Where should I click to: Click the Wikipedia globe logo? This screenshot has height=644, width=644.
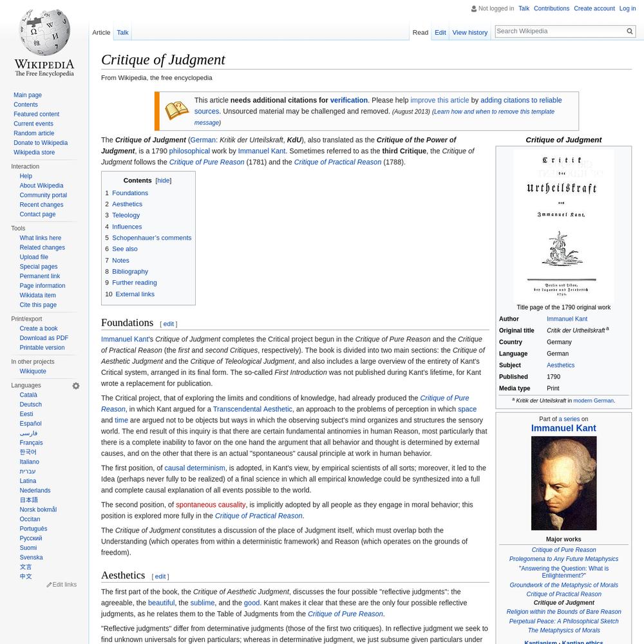[44, 43]
